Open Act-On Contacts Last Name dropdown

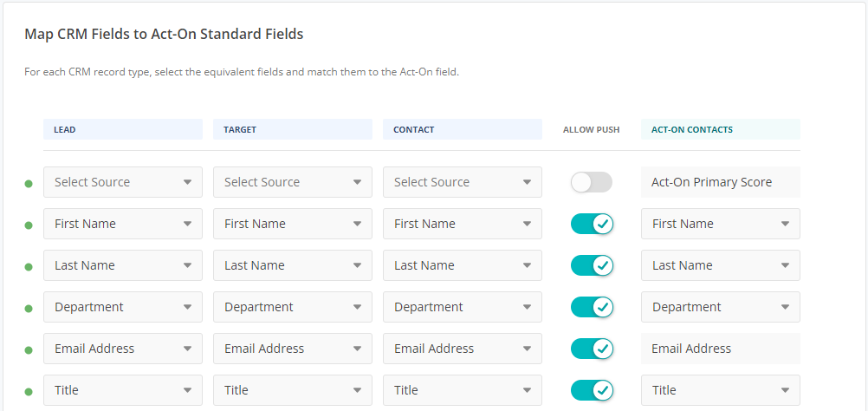point(721,265)
